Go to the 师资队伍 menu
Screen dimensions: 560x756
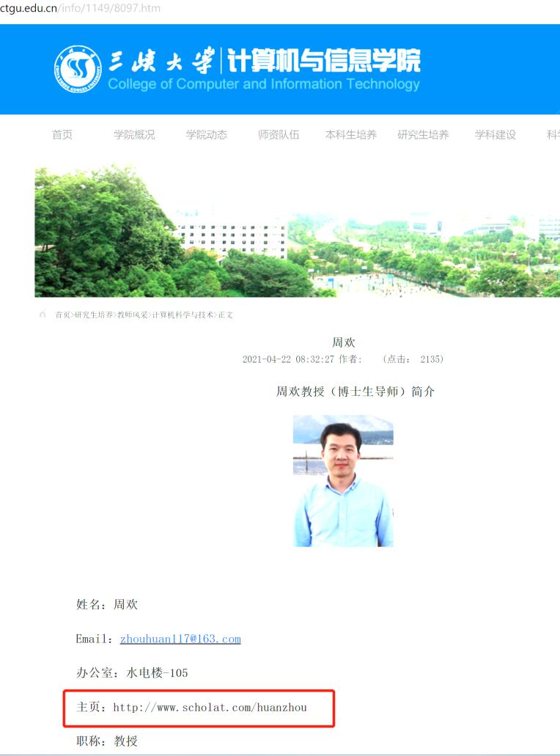(x=279, y=135)
